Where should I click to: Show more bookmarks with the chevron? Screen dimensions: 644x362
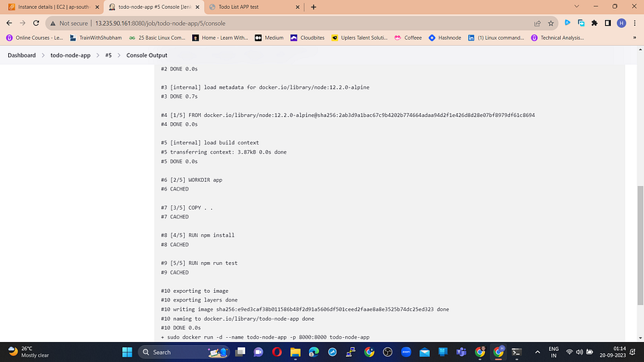tap(634, 38)
